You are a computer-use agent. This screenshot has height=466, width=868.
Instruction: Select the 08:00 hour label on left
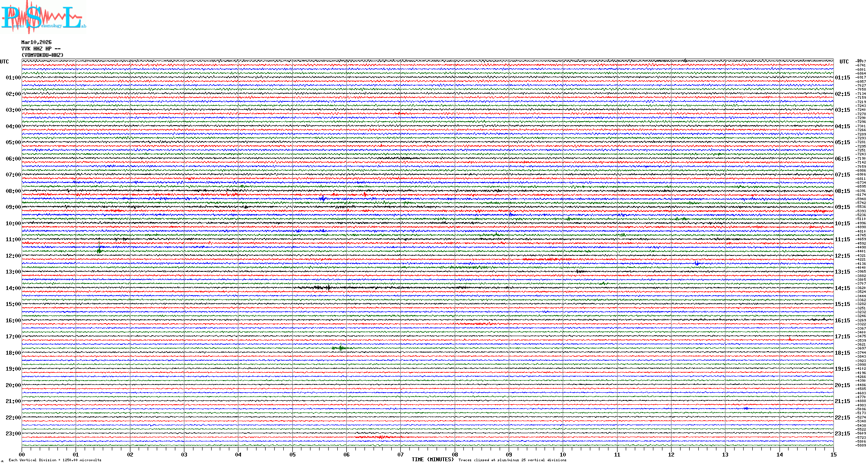[13, 191]
